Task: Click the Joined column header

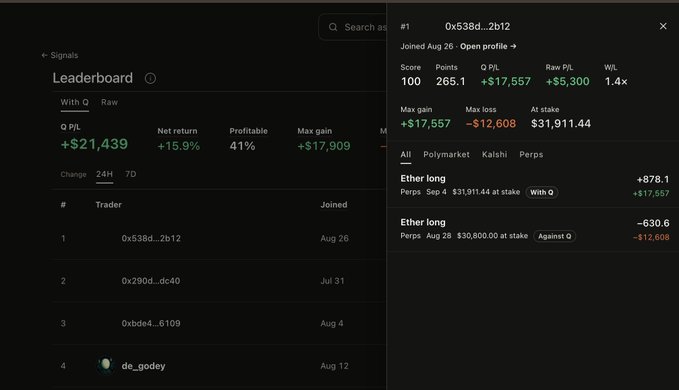Action: tap(333, 205)
